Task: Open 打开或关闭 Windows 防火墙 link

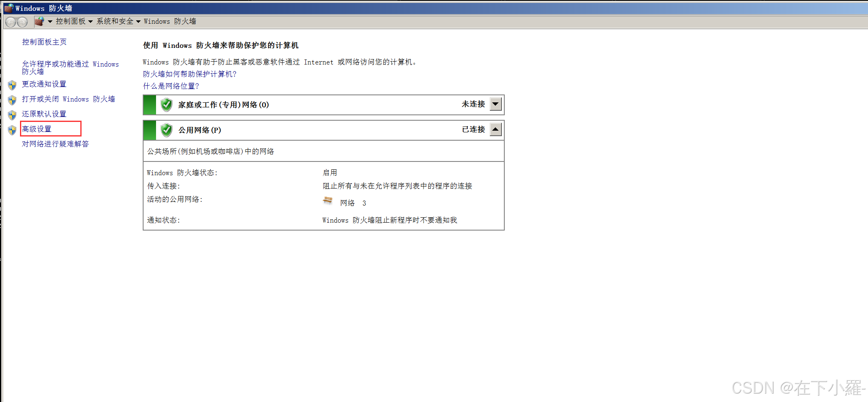Action: pyautogui.click(x=68, y=99)
